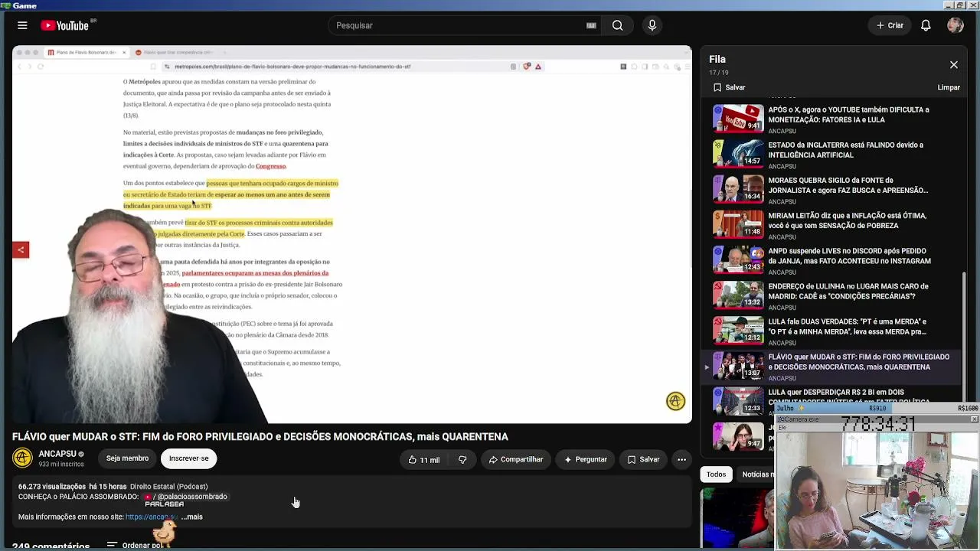Open the Ordenar por comments sort dropdown

136,545
